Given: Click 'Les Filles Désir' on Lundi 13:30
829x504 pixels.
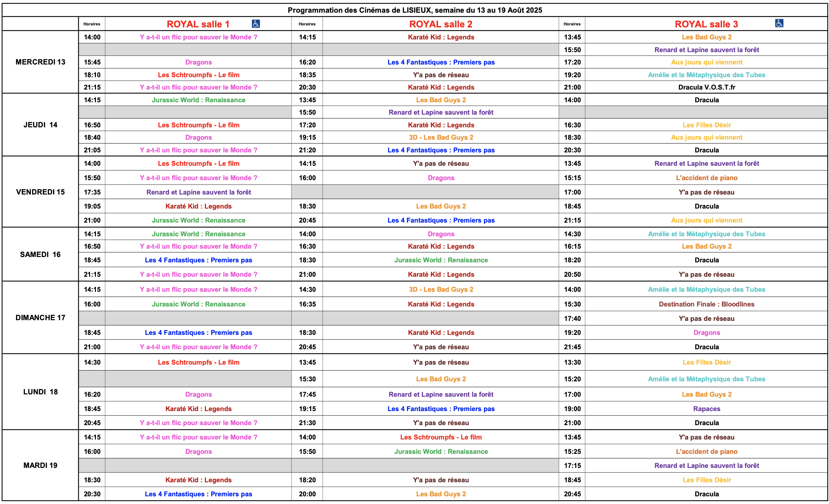Looking at the screenshot, I should pyautogui.click(x=707, y=362).
